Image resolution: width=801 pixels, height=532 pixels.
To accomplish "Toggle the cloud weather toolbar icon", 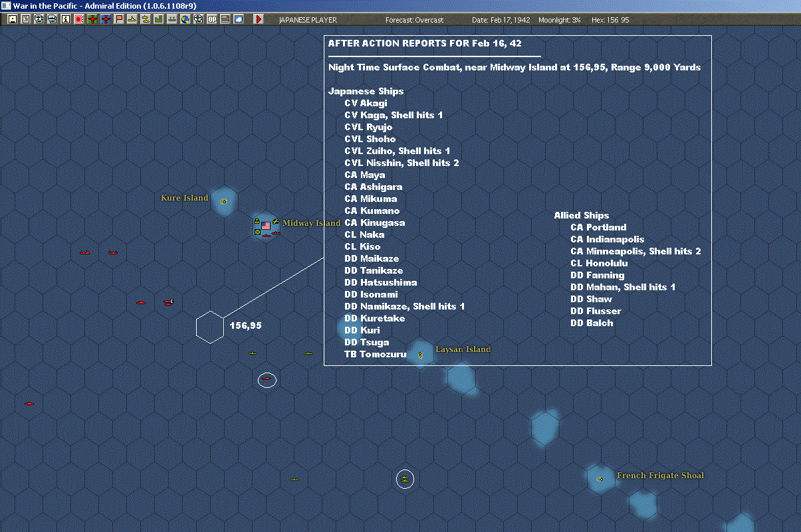I will (239, 19).
